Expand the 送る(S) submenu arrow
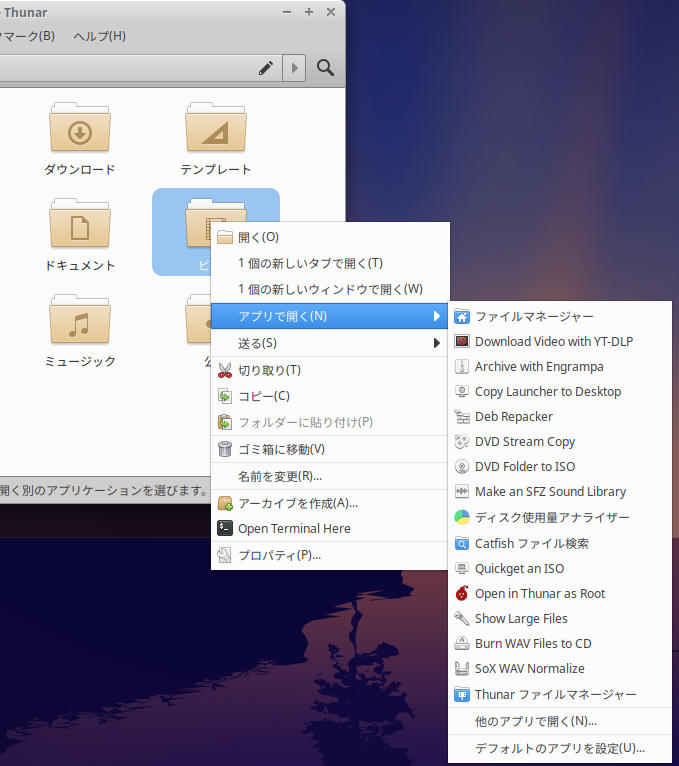Image resolution: width=679 pixels, height=766 pixels. [x=437, y=343]
